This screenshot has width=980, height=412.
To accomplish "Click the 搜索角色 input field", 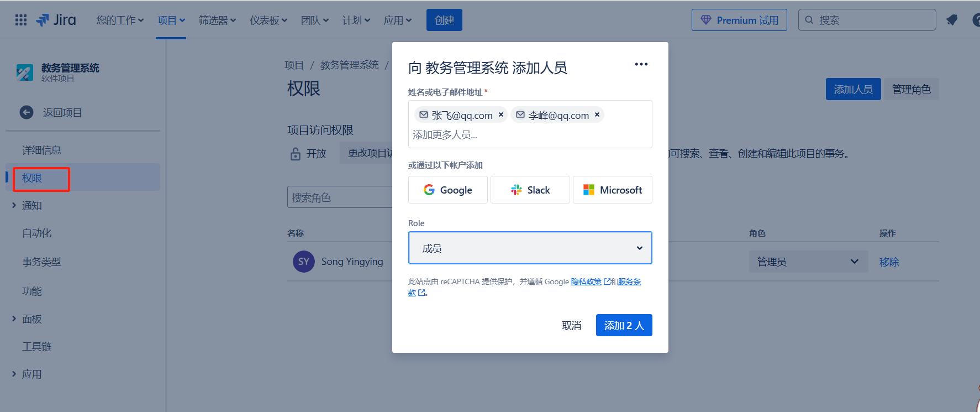I will (x=340, y=197).
